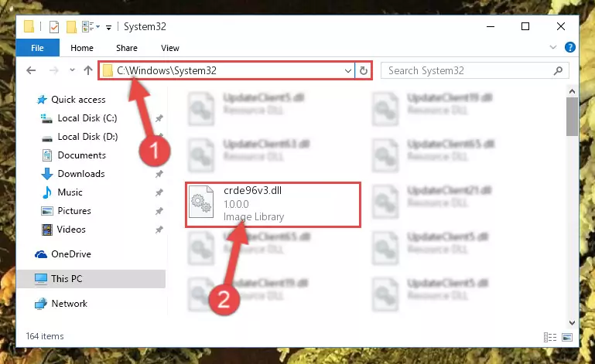Expand the address bar history dropdown
This screenshot has width=595, height=364.
pos(347,71)
